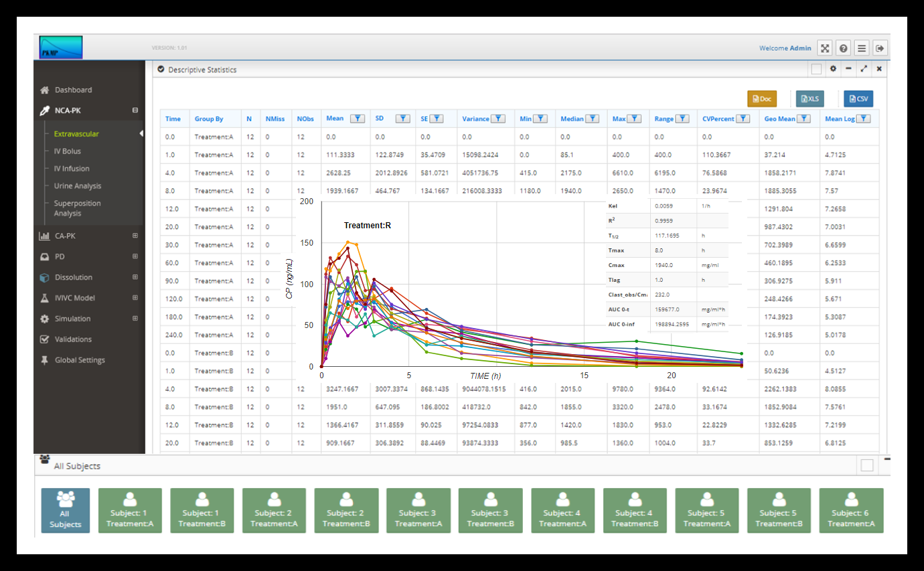924x571 pixels.
Task: Click the filter icon on Geo Mean column
Action: 804,118
